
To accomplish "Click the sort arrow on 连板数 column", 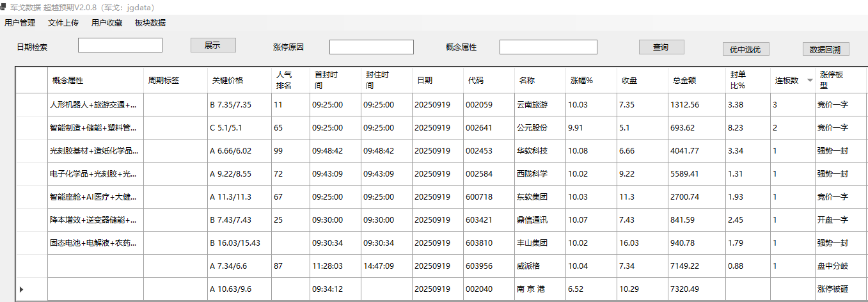I will click(810, 81).
